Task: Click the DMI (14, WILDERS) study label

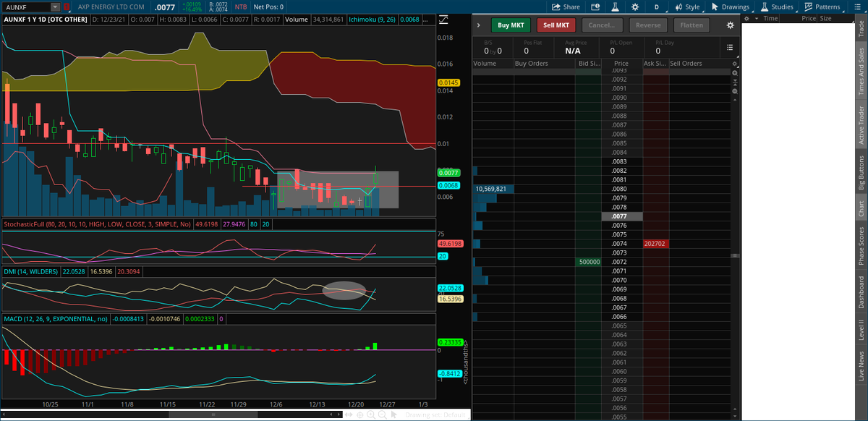Action: [31, 271]
